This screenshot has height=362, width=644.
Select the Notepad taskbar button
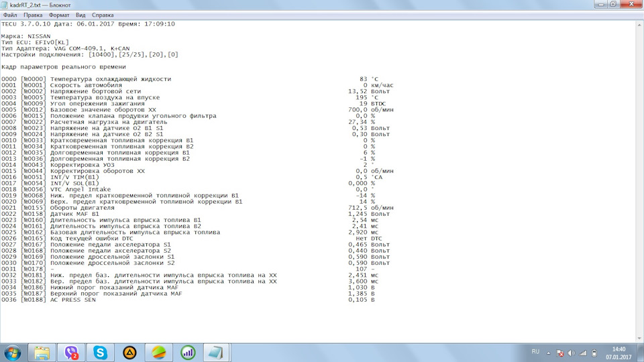(x=217, y=353)
